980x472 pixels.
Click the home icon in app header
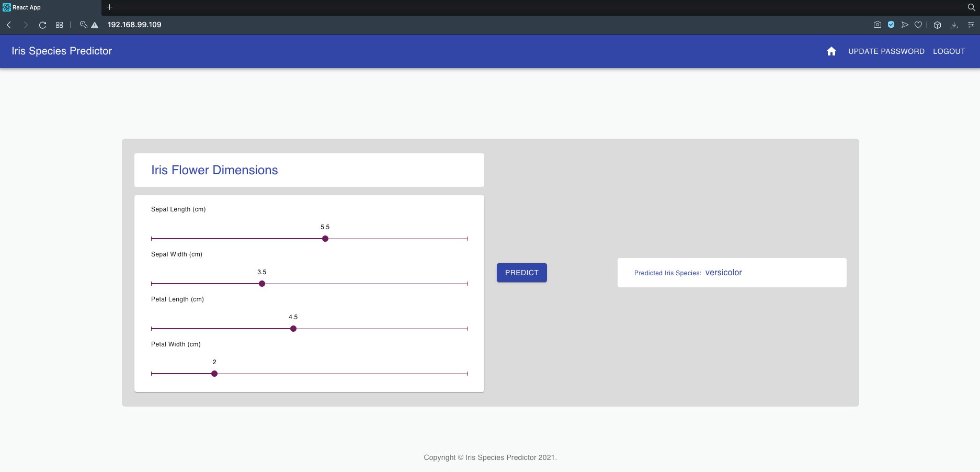click(831, 51)
